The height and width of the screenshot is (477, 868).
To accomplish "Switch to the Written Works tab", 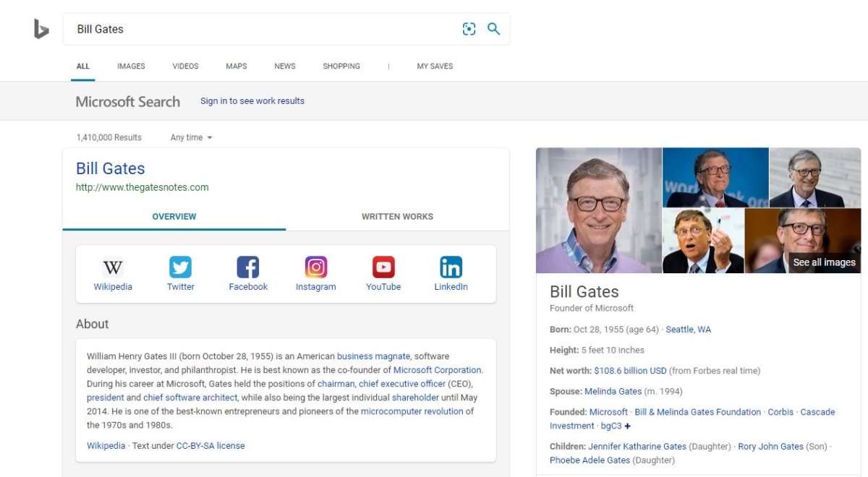I will click(x=397, y=216).
